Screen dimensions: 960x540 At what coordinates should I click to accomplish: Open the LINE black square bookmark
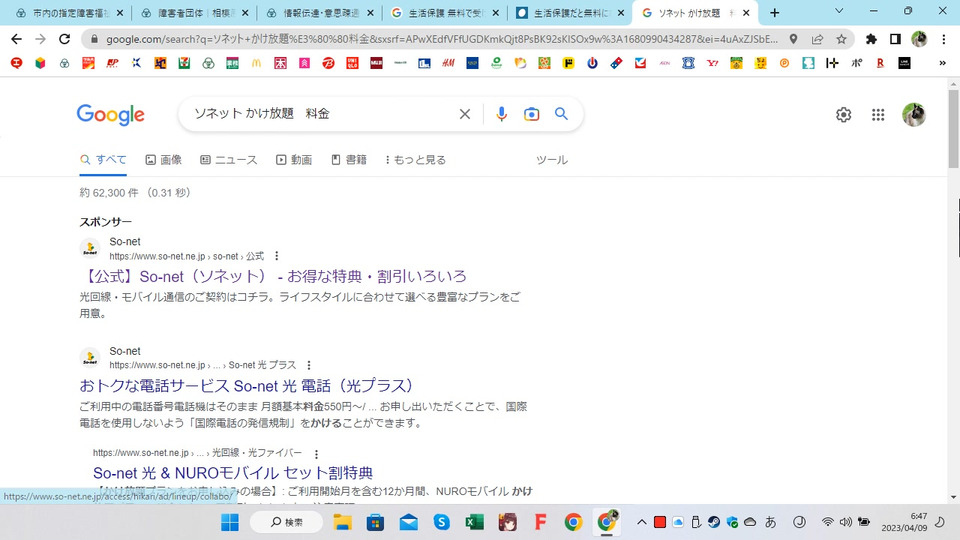point(904,63)
